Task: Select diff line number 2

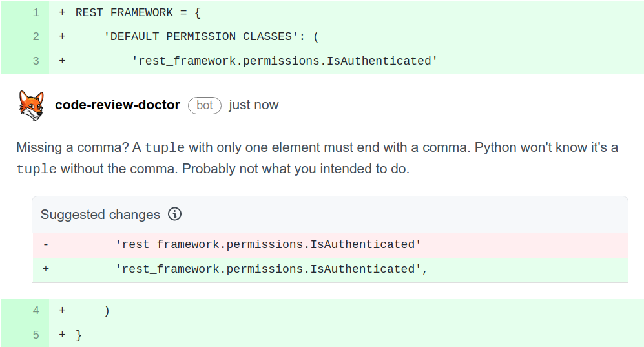Action: [x=36, y=37]
